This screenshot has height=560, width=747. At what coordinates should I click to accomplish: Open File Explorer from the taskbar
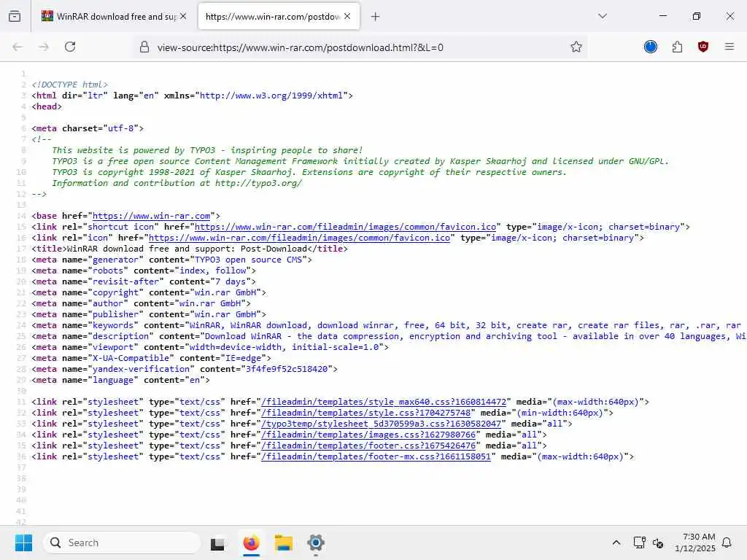284,542
